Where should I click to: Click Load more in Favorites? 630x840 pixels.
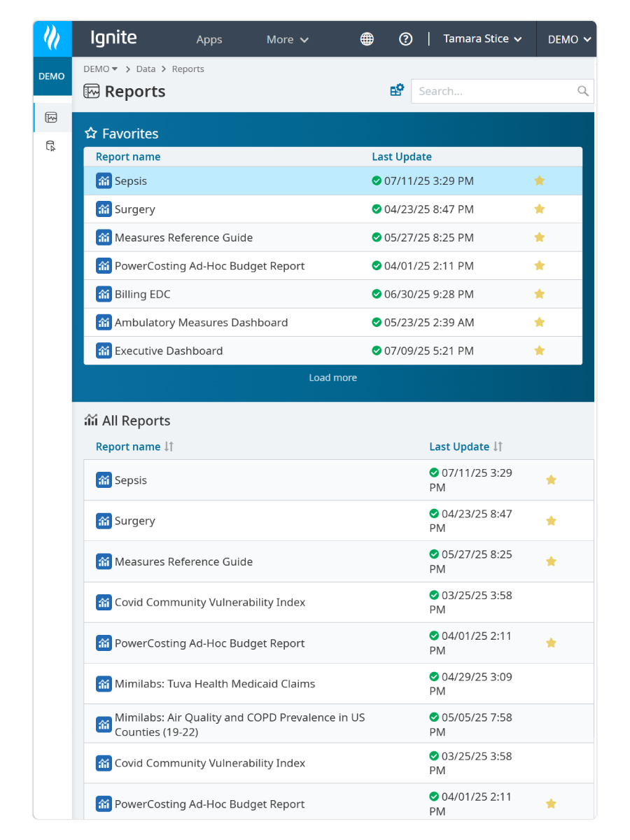tap(333, 377)
